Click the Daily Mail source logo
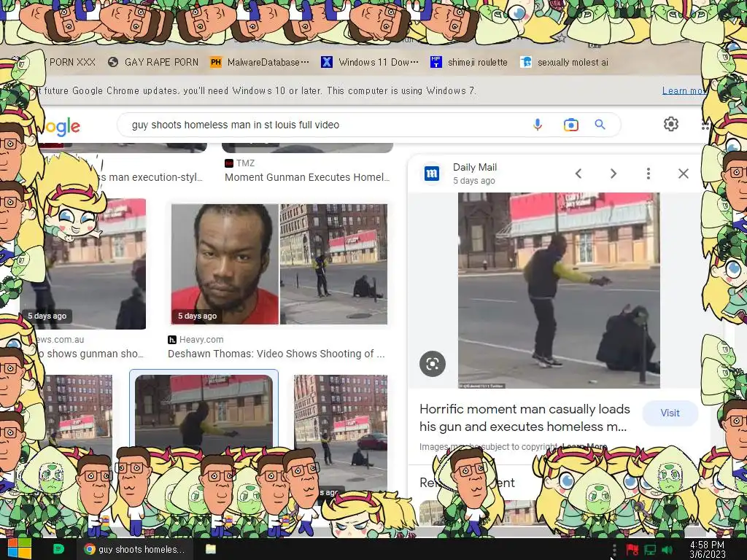 (432, 174)
